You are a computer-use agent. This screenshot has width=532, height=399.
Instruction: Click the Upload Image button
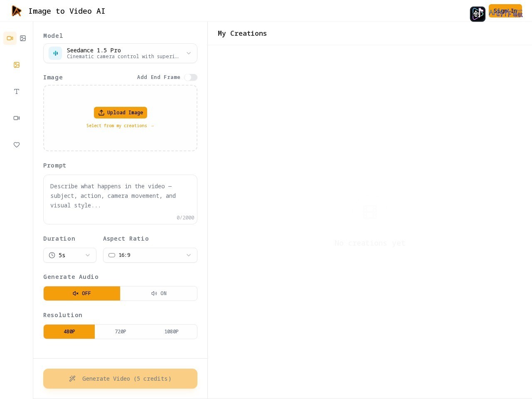[121, 113]
